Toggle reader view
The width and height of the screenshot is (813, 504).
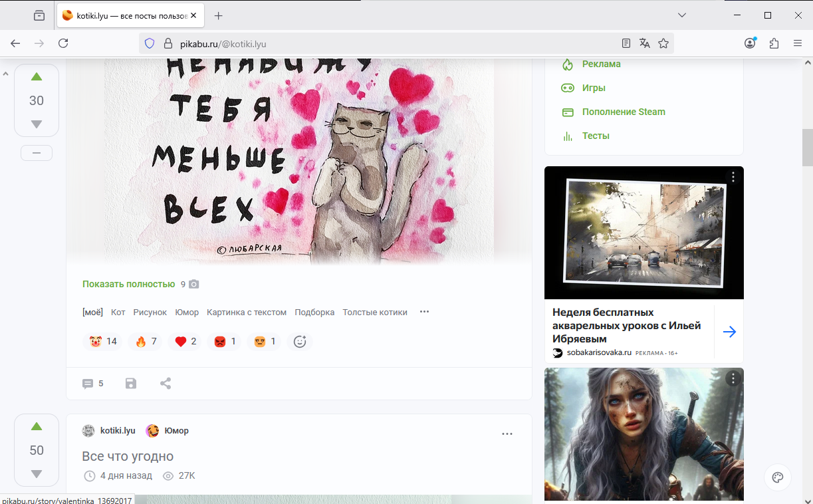(x=626, y=43)
